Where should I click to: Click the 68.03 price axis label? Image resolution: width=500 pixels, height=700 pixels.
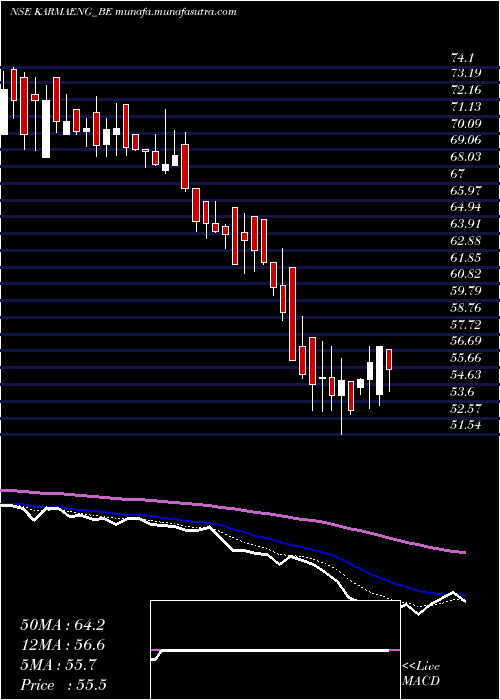[466, 157]
